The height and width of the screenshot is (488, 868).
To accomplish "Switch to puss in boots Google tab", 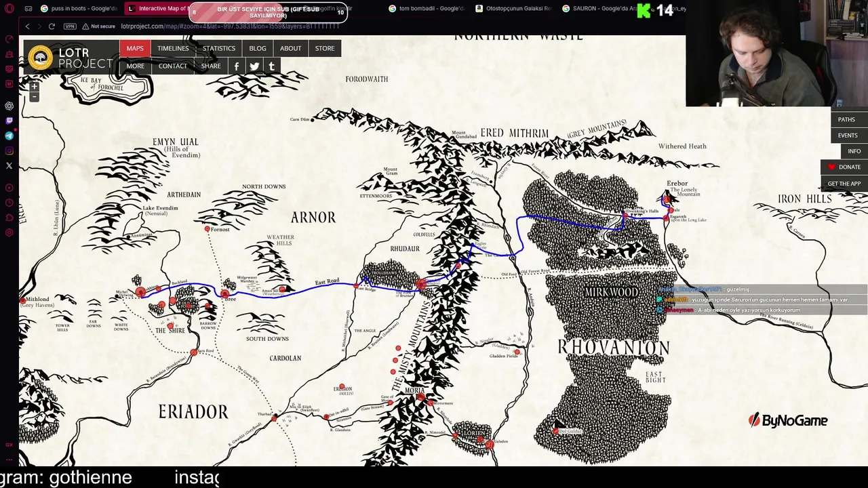I will (78, 9).
